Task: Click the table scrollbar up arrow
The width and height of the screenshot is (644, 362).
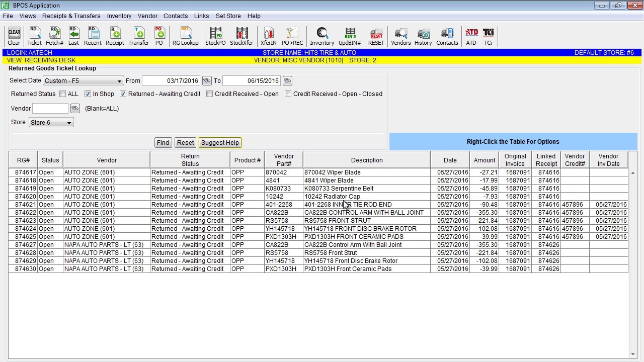Action: pos(632,173)
